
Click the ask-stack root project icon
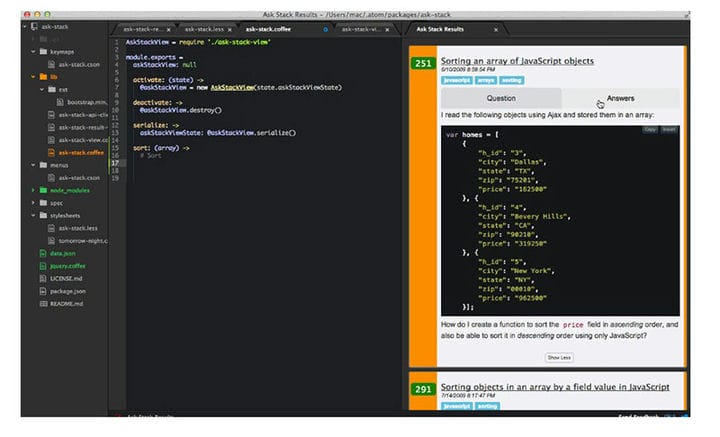[x=34, y=27]
